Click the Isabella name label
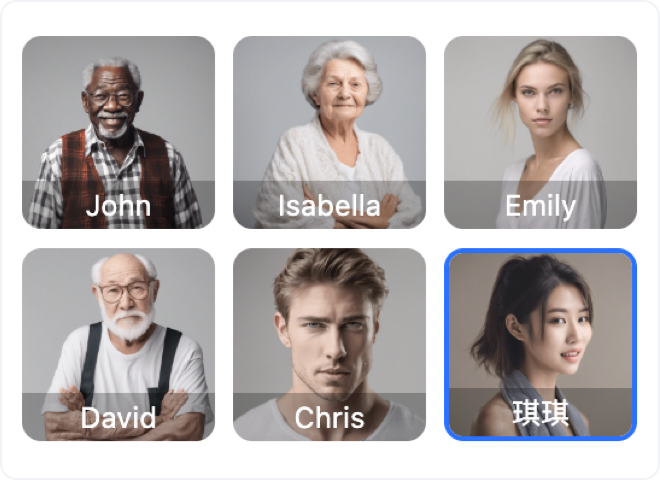 [x=330, y=206]
